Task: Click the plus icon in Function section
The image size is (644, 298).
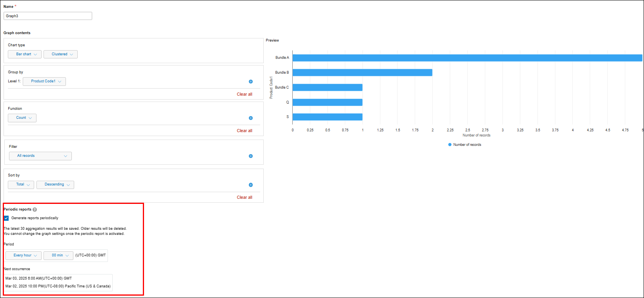Action: [x=251, y=118]
